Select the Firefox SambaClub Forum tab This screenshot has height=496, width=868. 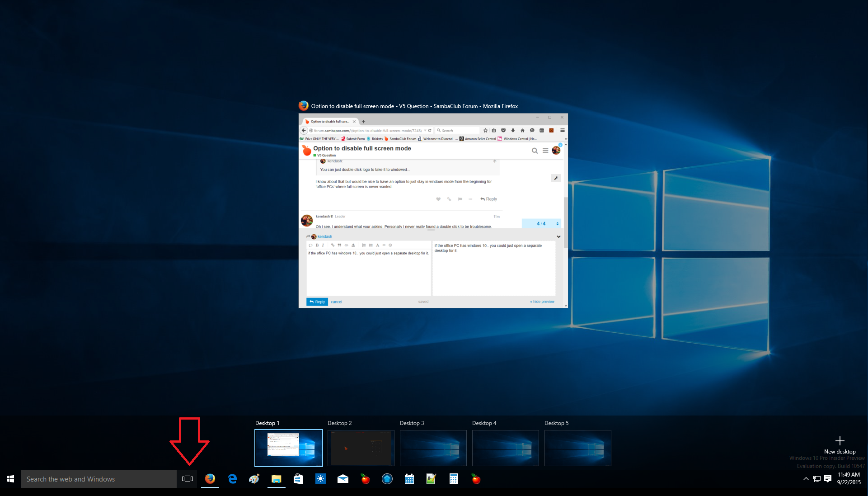330,121
